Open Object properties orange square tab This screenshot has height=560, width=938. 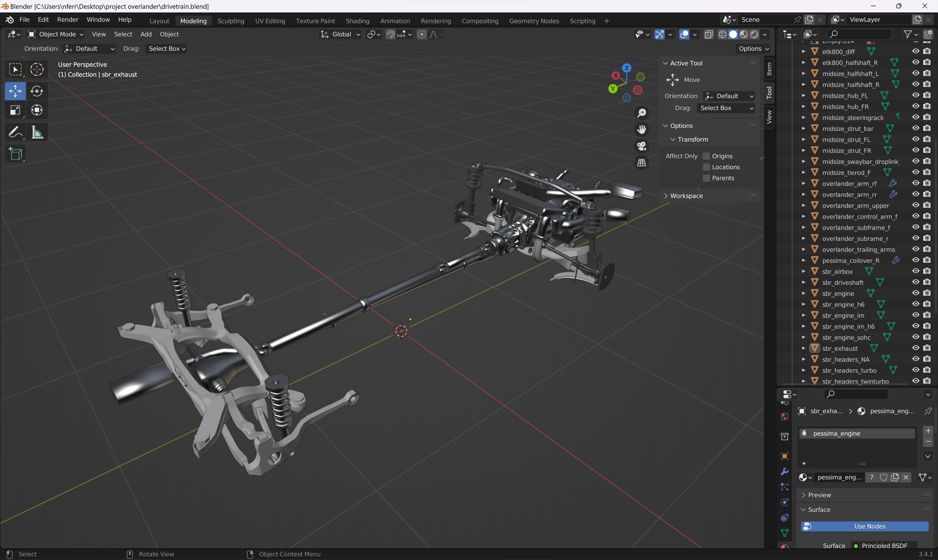pos(785,456)
